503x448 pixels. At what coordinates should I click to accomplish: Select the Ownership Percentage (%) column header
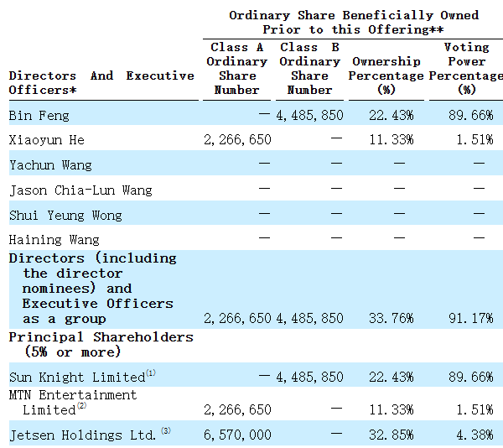pos(386,76)
